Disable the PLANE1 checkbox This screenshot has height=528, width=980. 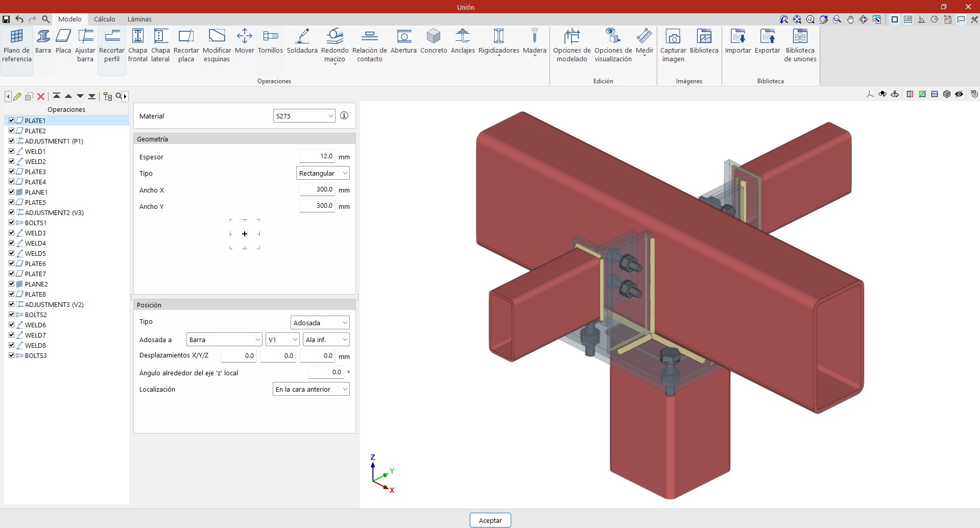11,192
